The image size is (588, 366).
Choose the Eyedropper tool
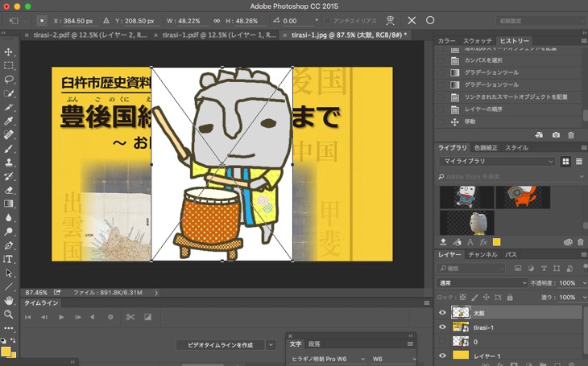(9, 121)
